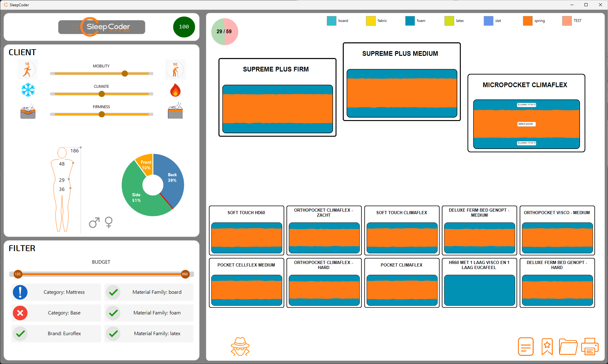This screenshot has height=364, width=608.
Task: Select the SUPREME PLUS FIRM mattress card
Action: [x=277, y=97]
